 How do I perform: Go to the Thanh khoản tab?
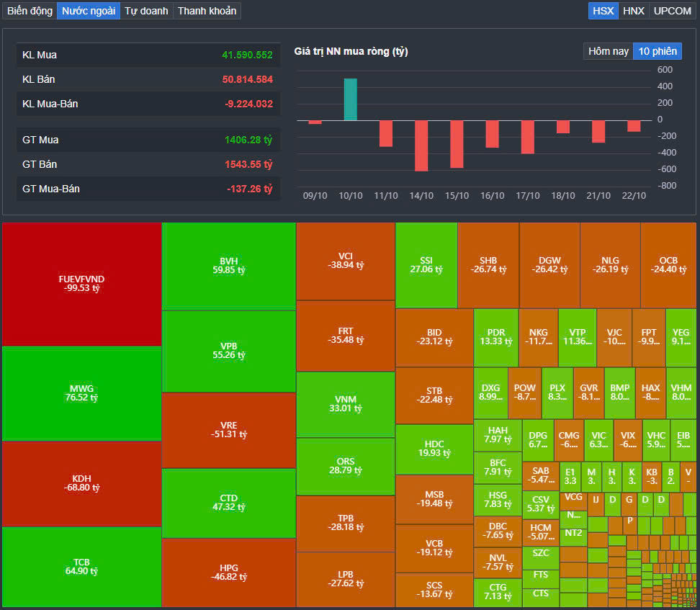tap(207, 11)
